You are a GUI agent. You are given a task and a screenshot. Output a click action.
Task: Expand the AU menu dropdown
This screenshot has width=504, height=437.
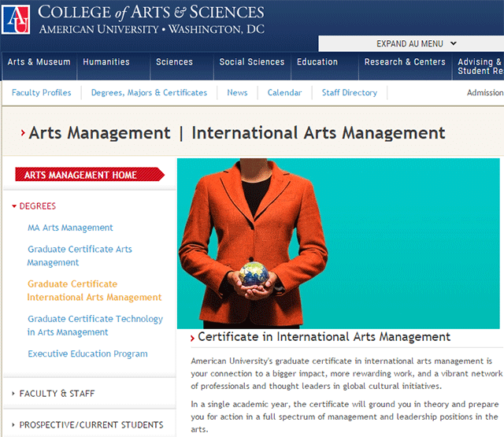411,44
